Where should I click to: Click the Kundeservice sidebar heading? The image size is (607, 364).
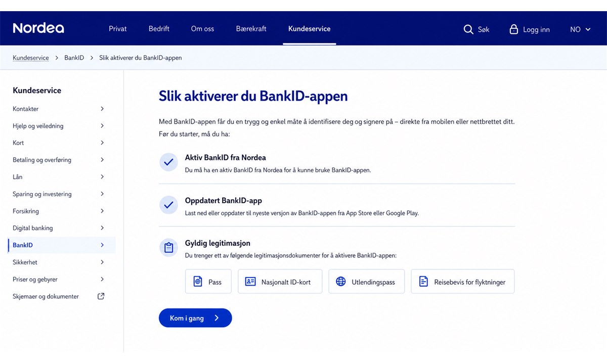pyautogui.click(x=37, y=90)
